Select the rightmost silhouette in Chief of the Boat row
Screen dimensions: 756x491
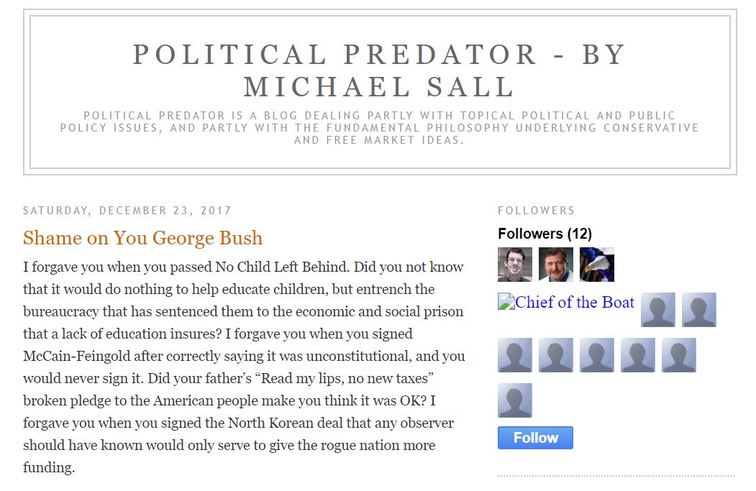[x=699, y=310]
